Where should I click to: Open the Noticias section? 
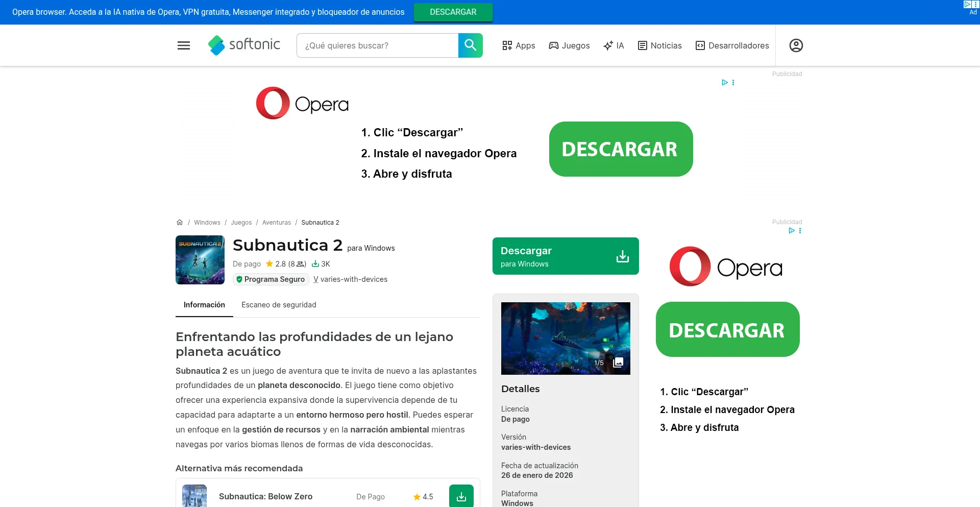(x=660, y=45)
